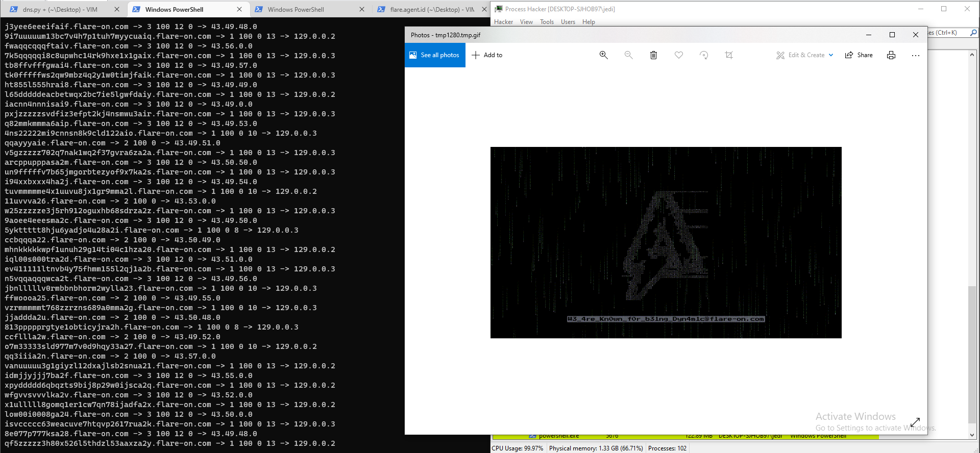The image size is (980, 453).
Task: Click the Process Hacker title bar icon
Action: pyautogui.click(x=499, y=9)
